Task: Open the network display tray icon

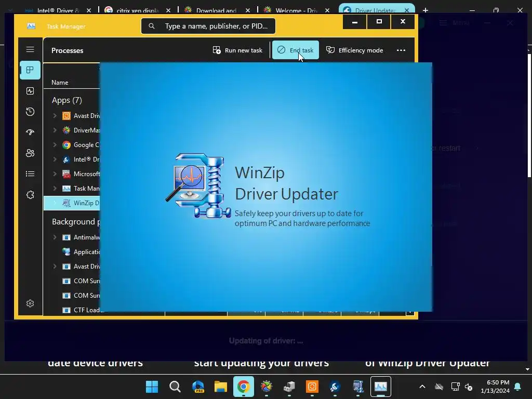Action: 455,387
